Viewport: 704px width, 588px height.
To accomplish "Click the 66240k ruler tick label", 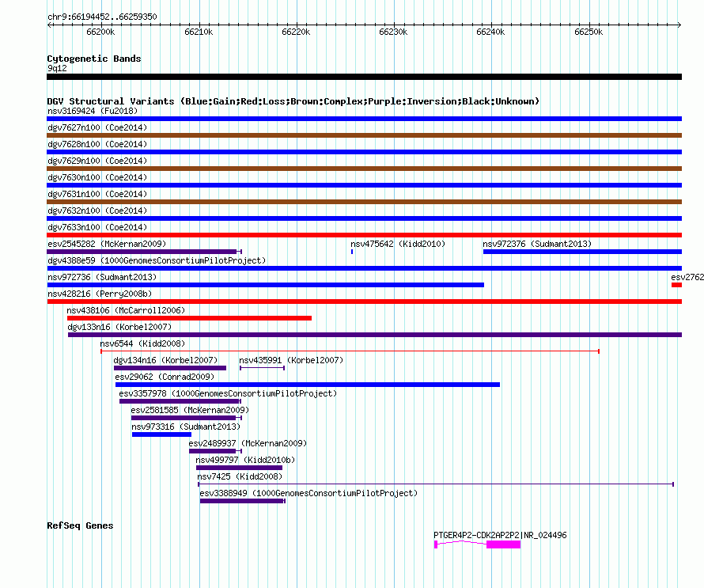I will pyautogui.click(x=490, y=32).
